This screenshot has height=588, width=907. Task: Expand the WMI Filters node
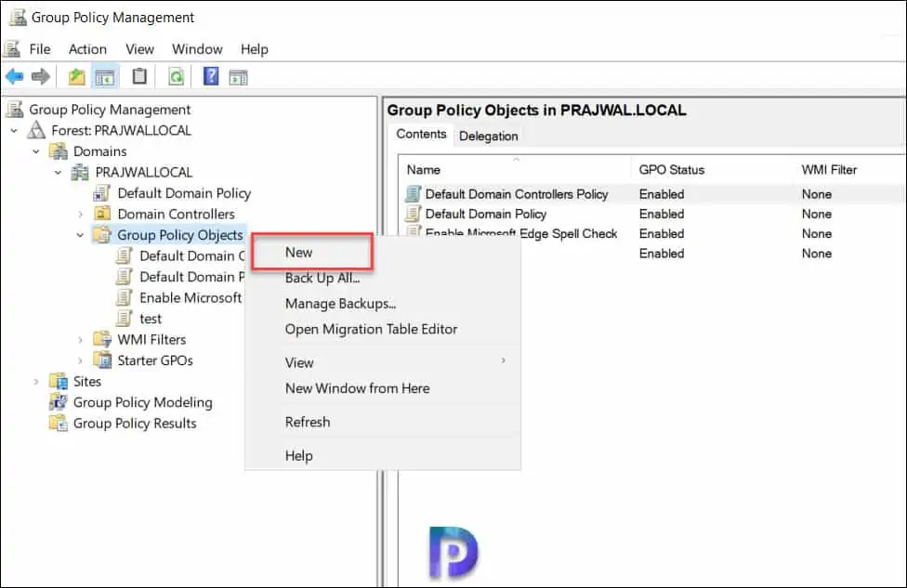coord(81,340)
